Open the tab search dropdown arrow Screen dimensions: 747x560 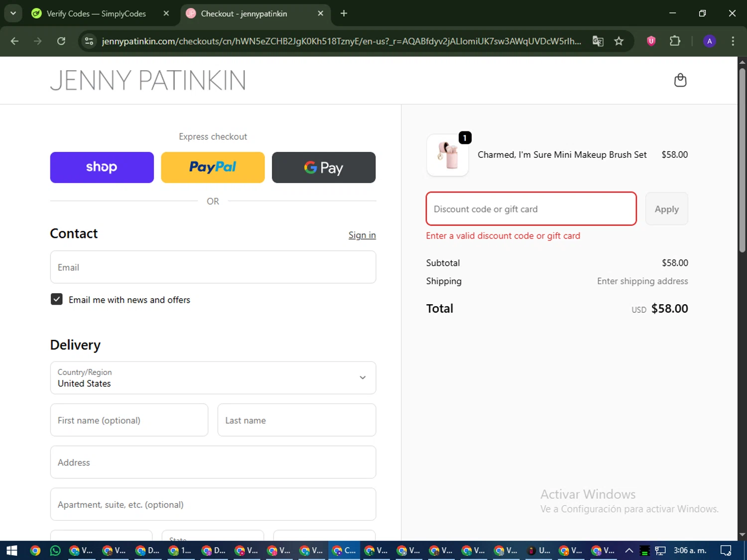(13, 13)
